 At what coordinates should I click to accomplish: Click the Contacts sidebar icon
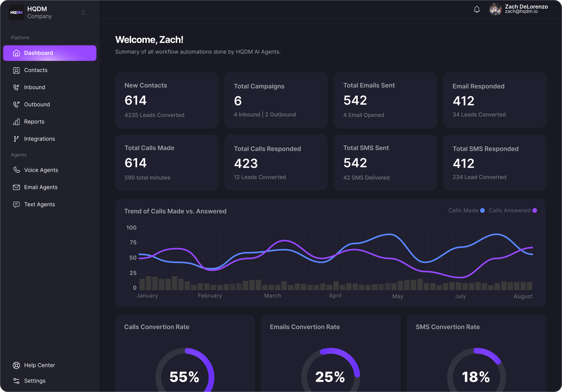coord(16,70)
